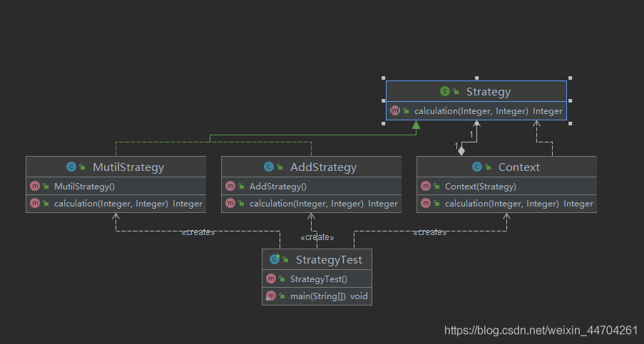Select the MutilStrategy() constructor row

tap(116, 186)
